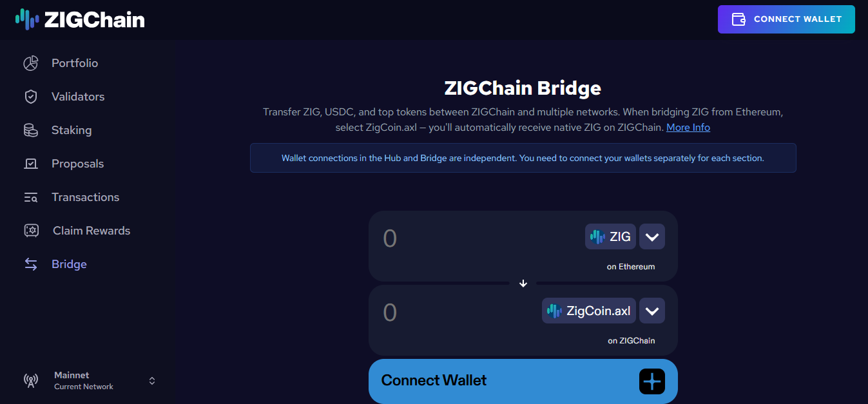Click the ZIGChain logo
Screen dimensions: 868x404
[x=80, y=19]
